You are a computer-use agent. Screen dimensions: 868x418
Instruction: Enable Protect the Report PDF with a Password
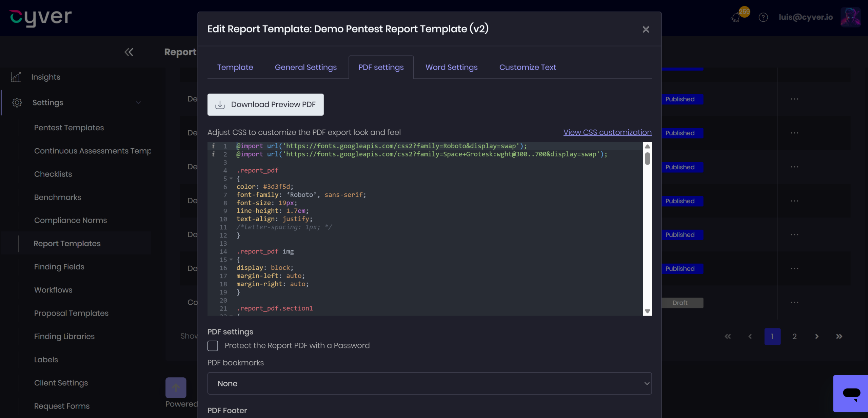point(213,346)
